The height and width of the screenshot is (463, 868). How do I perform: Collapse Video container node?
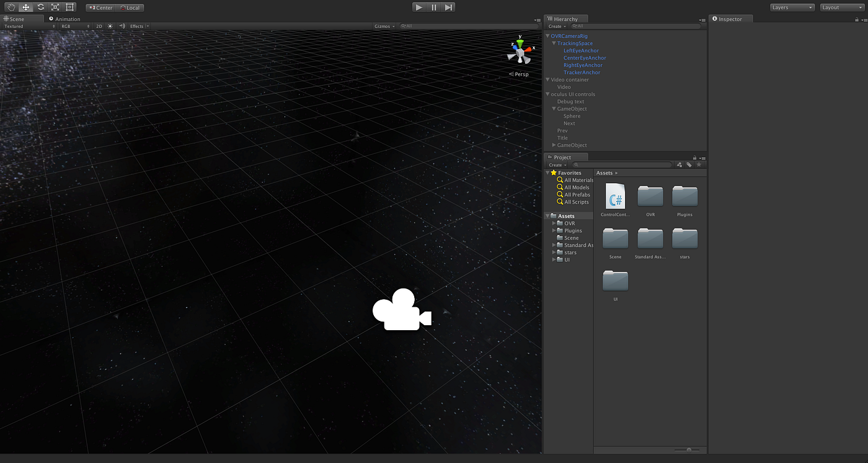coord(547,79)
